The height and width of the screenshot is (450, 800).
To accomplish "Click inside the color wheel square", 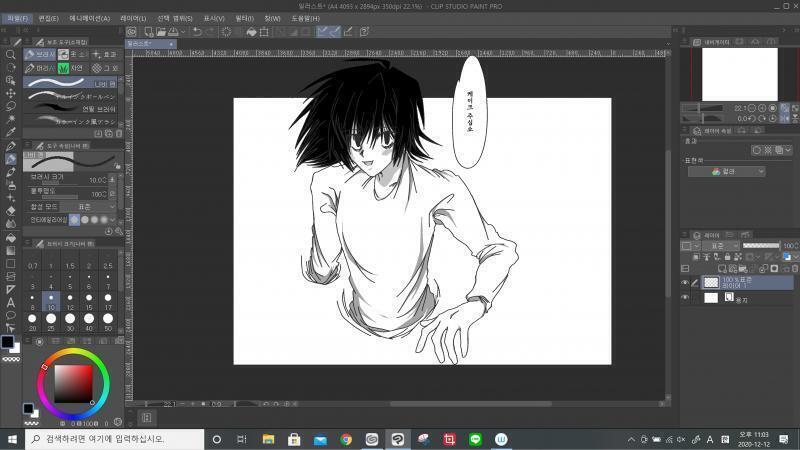I will [73, 384].
